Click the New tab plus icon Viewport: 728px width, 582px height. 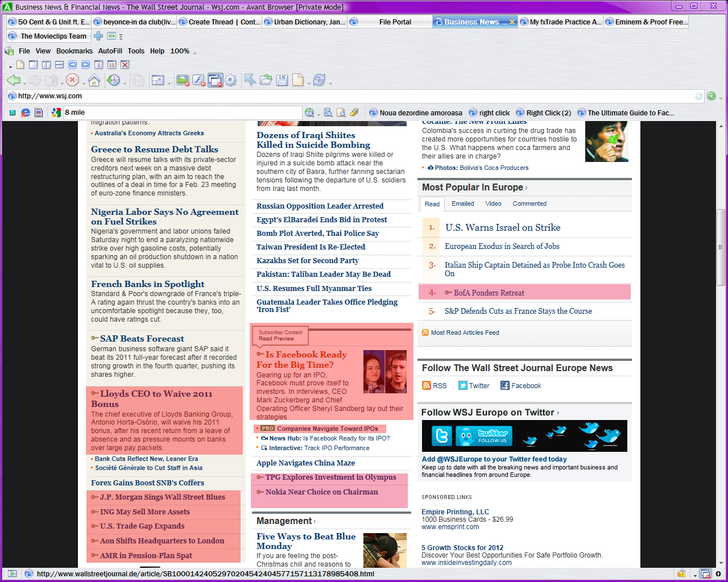click(x=98, y=36)
